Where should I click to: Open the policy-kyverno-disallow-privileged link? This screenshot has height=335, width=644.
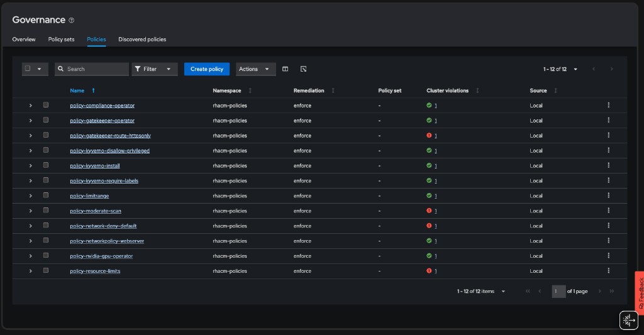tap(109, 151)
